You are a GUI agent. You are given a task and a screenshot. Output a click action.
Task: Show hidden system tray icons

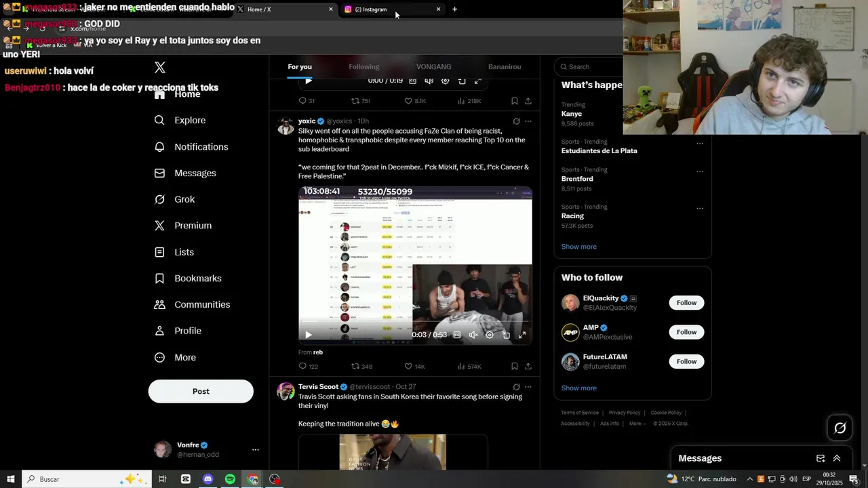tap(750, 479)
